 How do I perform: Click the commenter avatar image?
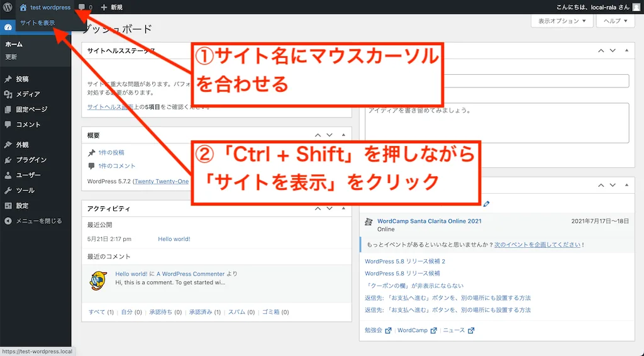click(x=98, y=281)
